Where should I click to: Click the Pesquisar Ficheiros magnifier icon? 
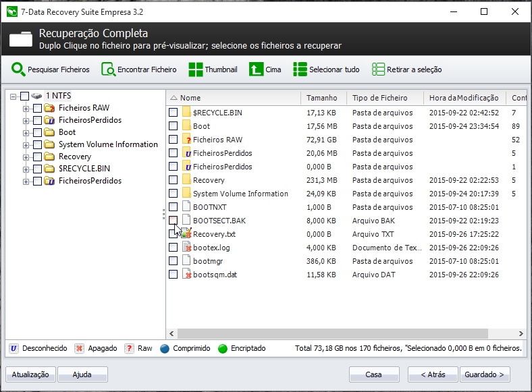[18, 69]
